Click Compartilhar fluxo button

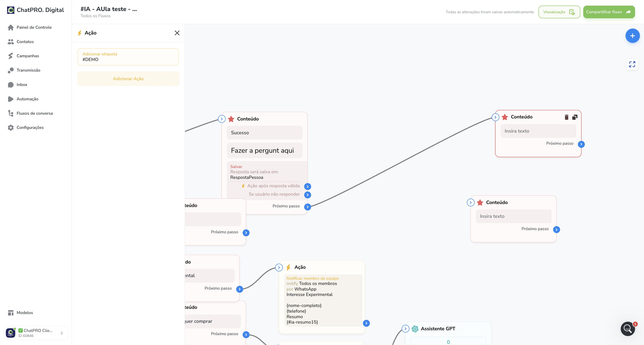pyautogui.click(x=609, y=12)
